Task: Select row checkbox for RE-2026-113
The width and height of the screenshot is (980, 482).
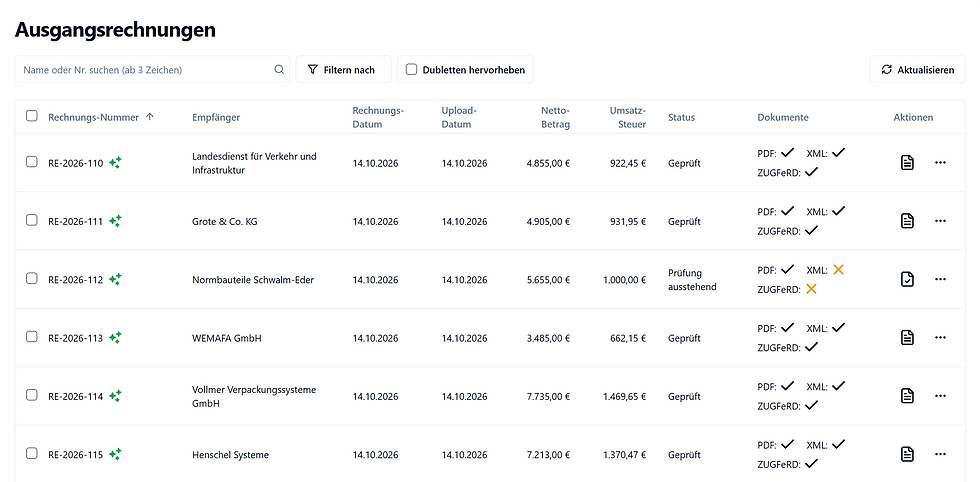Action: (31, 337)
